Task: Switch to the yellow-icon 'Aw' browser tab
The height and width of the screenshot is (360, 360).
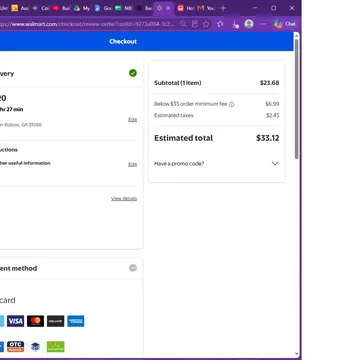Action: tap(20, 8)
